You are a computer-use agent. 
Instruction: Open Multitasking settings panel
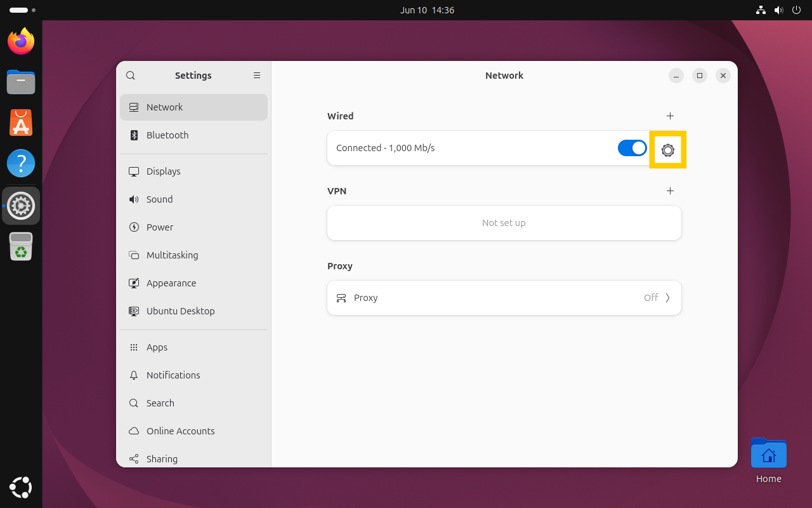(193, 255)
